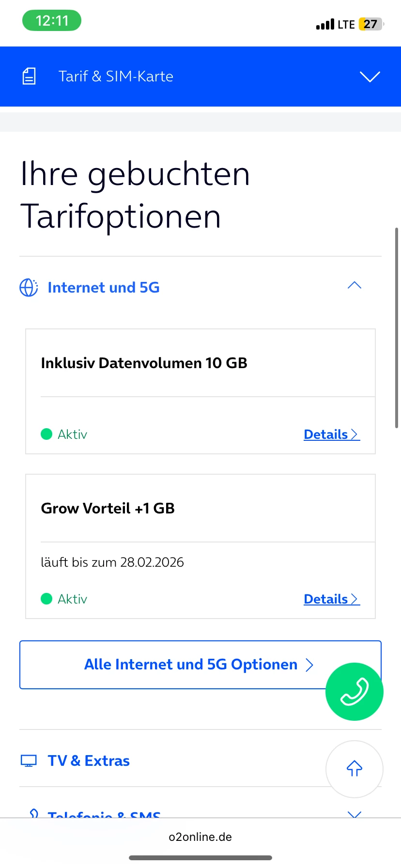This screenshot has height=868, width=401.
Task: Tap the green phone call button
Action: pos(354,691)
